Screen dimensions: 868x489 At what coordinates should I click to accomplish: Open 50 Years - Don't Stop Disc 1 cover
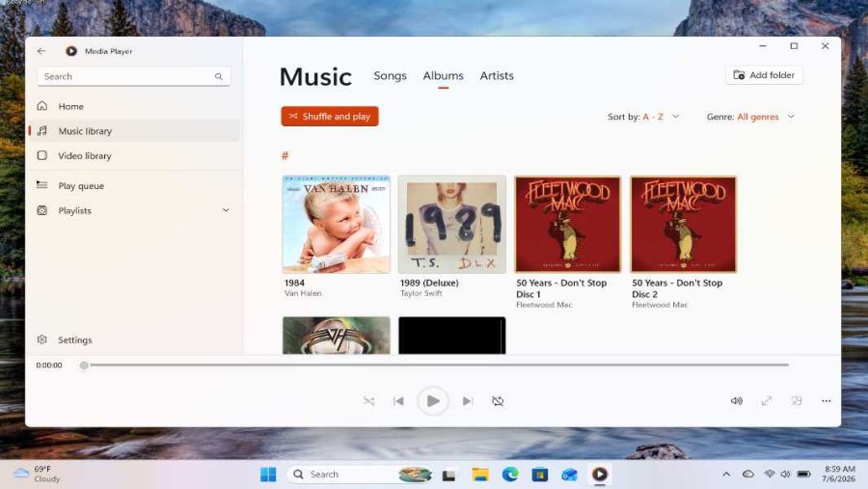tap(568, 225)
